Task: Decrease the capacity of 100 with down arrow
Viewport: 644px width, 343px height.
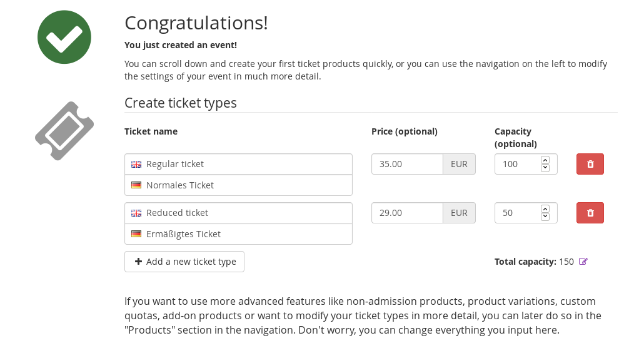Action: [x=545, y=168]
